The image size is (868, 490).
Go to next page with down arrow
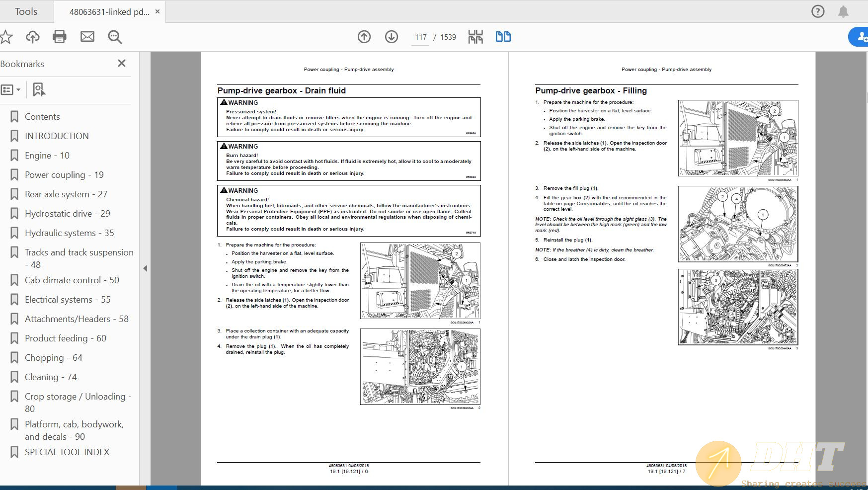pyautogui.click(x=392, y=37)
